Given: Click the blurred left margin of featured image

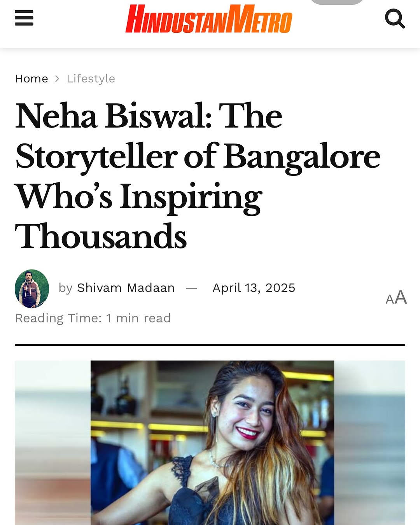Looking at the screenshot, I should coord(52,443).
